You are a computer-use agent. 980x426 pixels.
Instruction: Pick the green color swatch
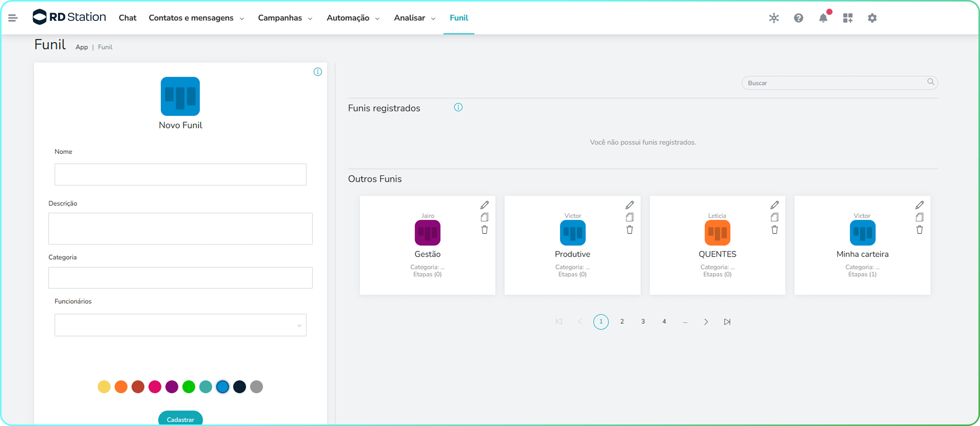(x=189, y=387)
